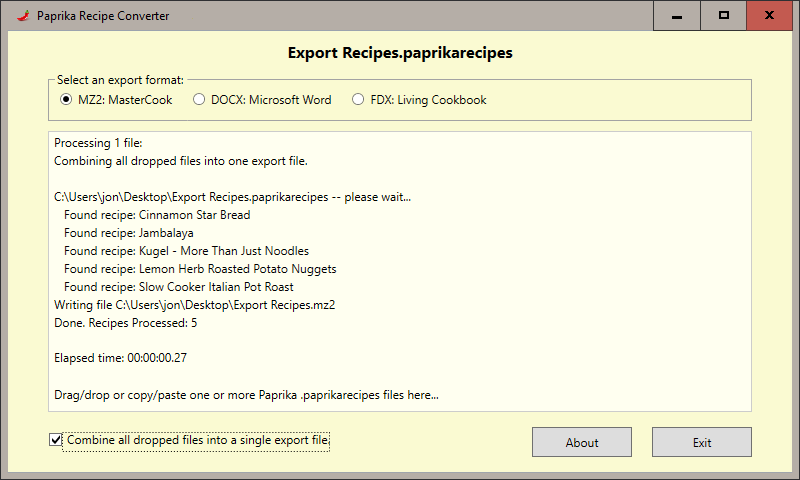Toggle Combine all dropped files checkbox
Viewport: 800px width, 480px height.
55,439
